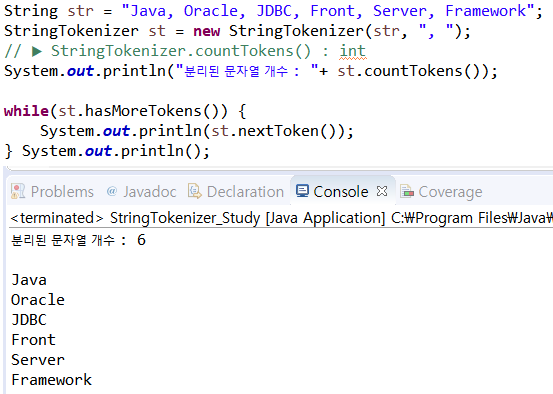Click 'while(st.hasMoreTokens())' in the code
Screen dimensions: 553x394
tap(116, 111)
